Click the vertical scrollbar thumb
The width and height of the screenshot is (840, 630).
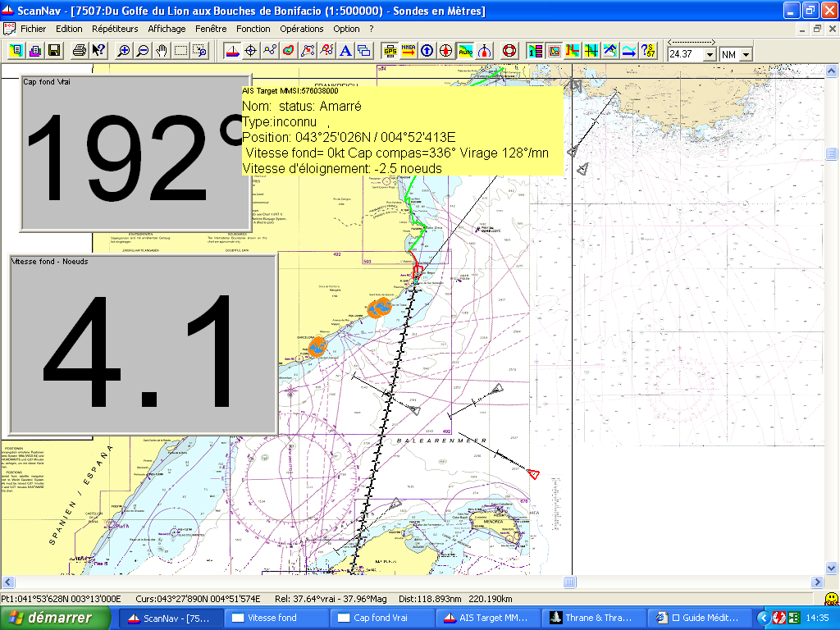[832, 153]
